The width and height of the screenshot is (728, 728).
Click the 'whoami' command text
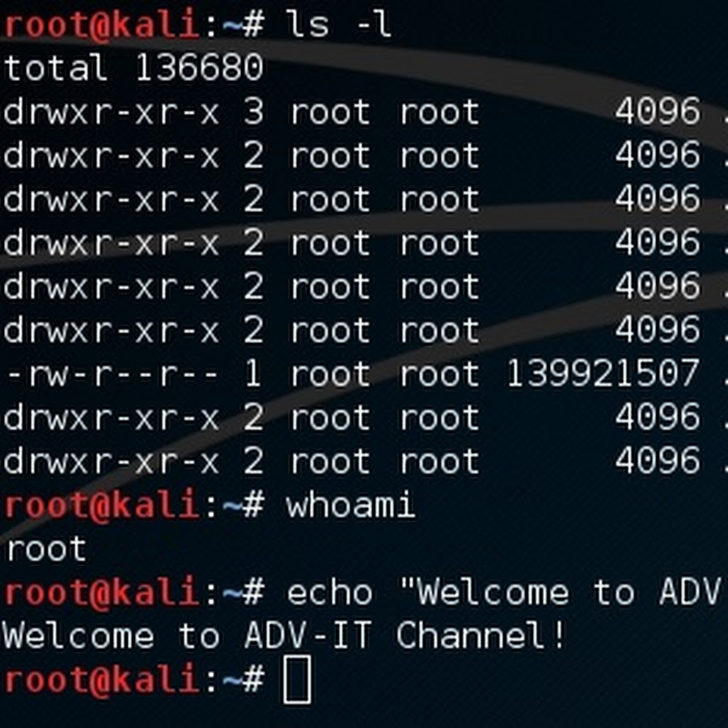350,505
